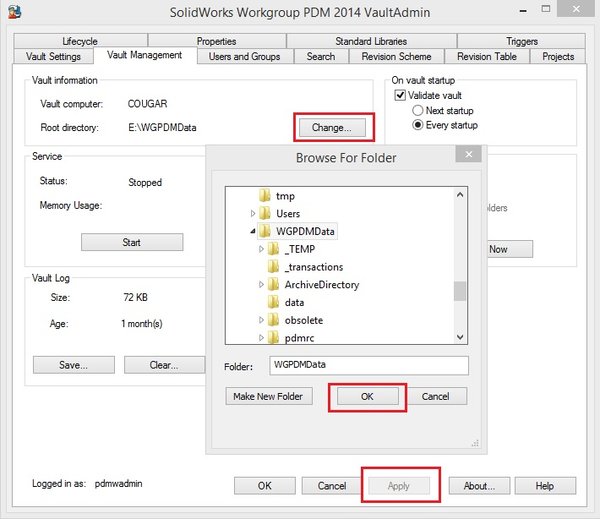Click the folder tree scrollbar thumb
The height and width of the screenshot is (519, 600).
click(460, 291)
